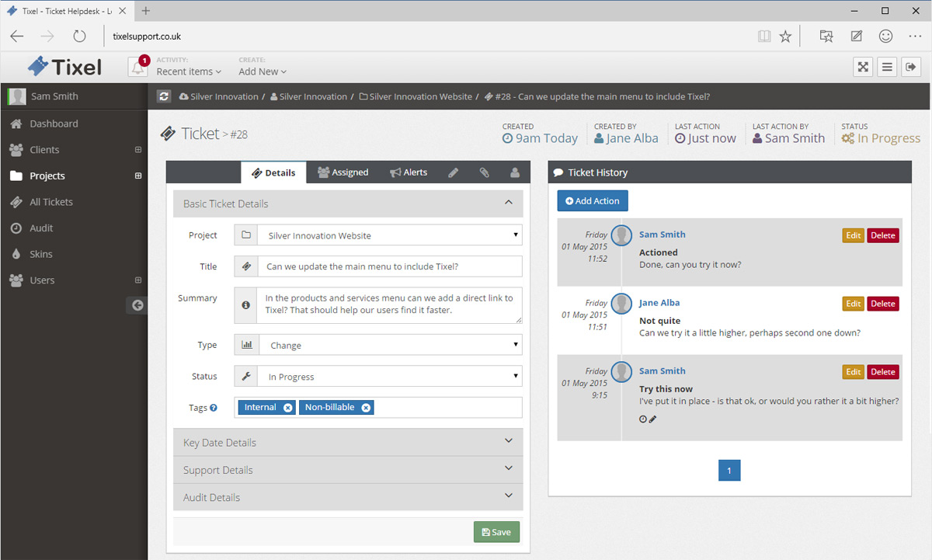
Task: Go to history page 1
Action: (729, 471)
